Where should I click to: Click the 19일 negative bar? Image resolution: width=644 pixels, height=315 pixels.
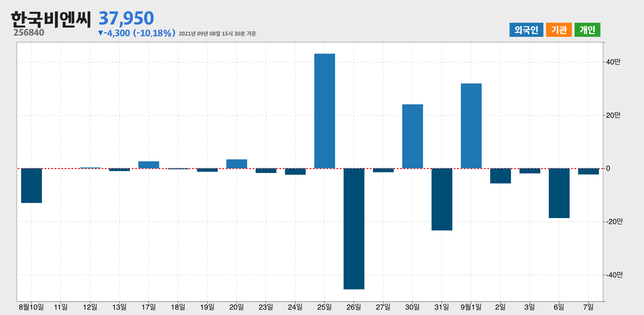pyautogui.click(x=207, y=170)
